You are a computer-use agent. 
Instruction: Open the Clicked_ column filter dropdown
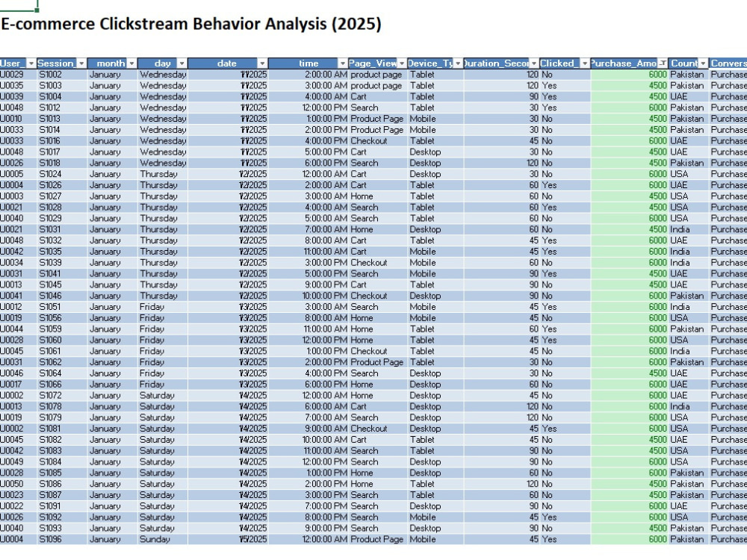click(585, 63)
